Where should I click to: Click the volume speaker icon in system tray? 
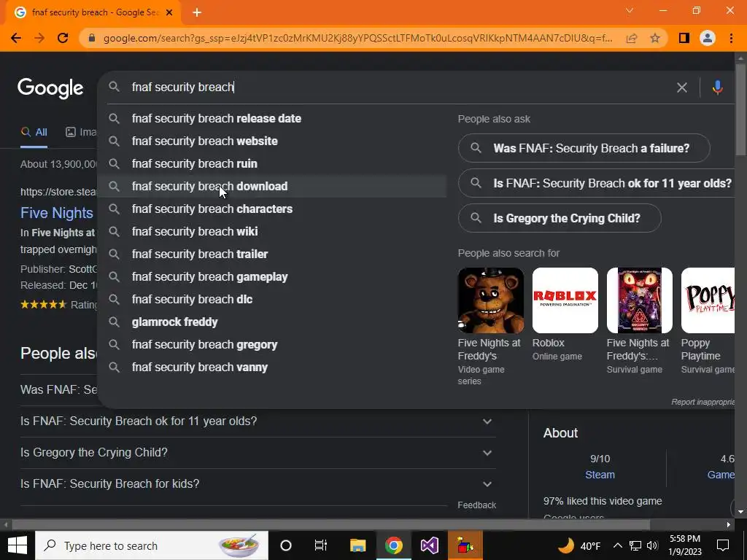pos(652,545)
